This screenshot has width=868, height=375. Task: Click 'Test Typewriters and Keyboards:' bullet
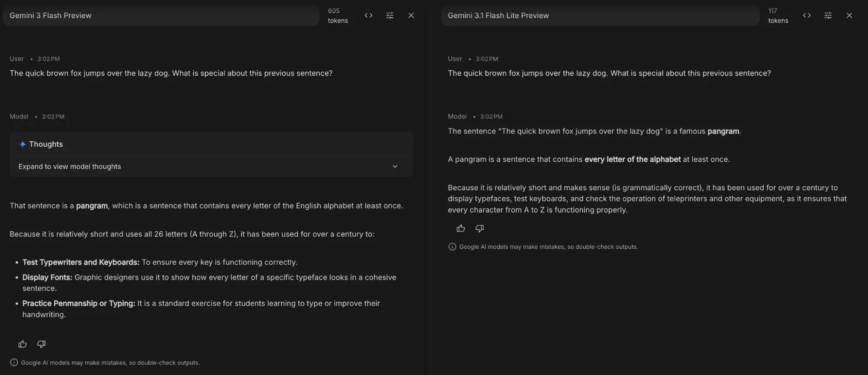81,262
